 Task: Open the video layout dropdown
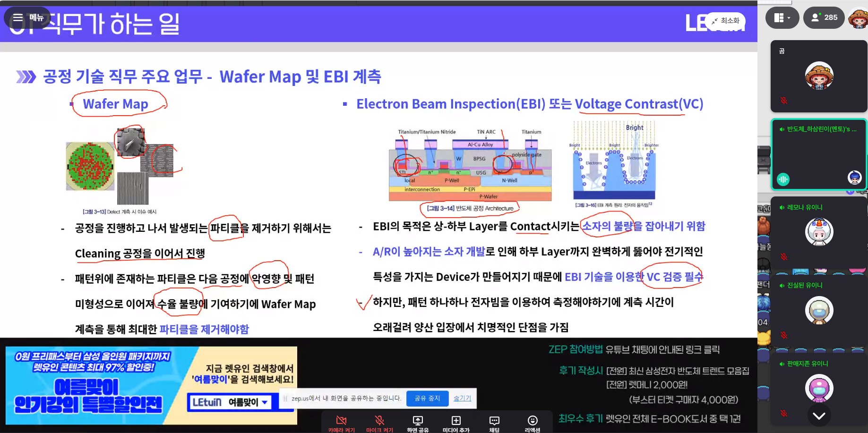coord(782,18)
